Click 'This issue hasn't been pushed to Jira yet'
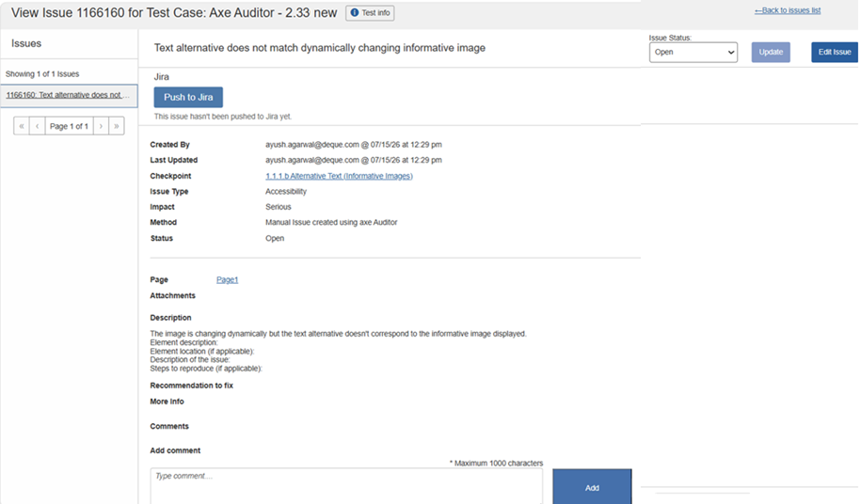The width and height of the screenshot is (860, 504). (x=223, y=117)
